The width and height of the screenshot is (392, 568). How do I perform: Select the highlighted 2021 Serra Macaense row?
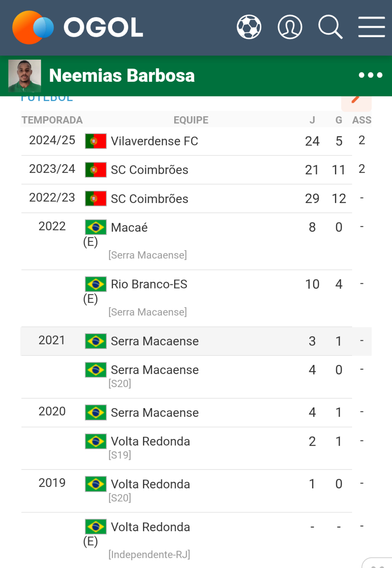[x=196, y=341]
